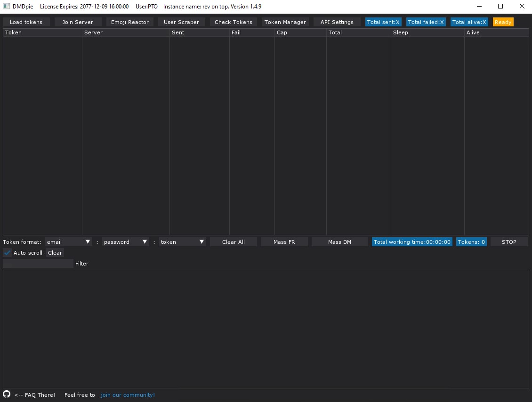The width and height of the screenshot is (532, 402).
Task: Open the token format dropdown
Action: (183, 242)
